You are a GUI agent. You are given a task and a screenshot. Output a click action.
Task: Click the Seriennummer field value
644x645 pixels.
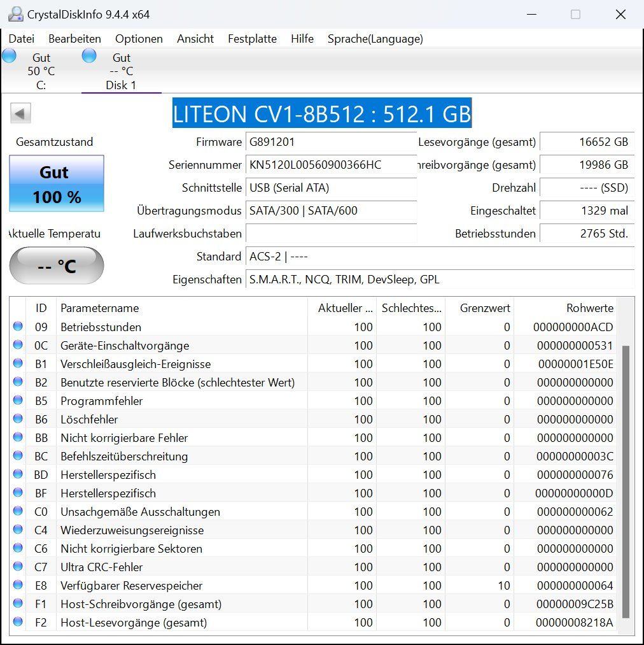click(x=331, y=165)
